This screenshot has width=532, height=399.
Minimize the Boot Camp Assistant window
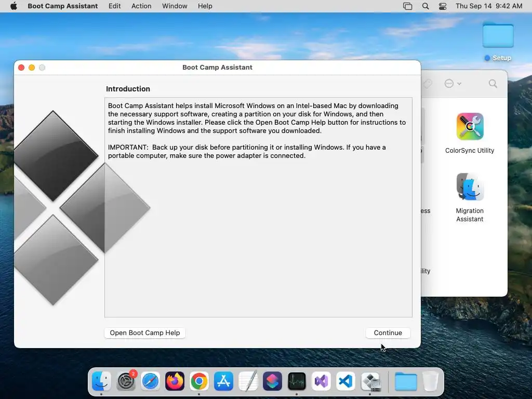[32, 68]
